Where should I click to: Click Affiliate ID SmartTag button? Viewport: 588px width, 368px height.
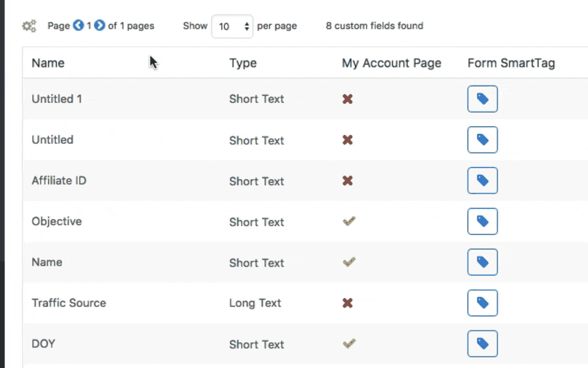[x=482, y=181]
